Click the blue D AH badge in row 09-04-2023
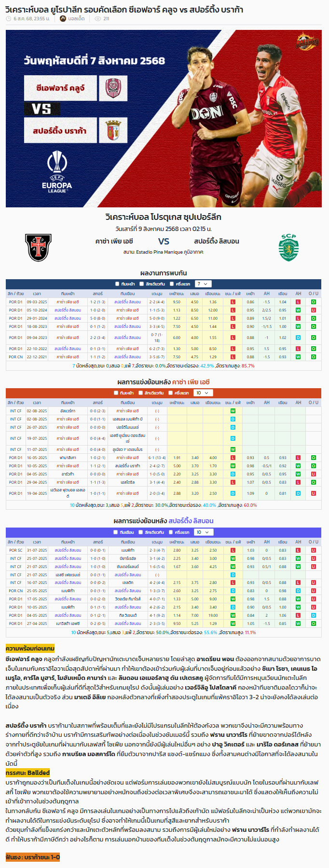 pos(298,338)
